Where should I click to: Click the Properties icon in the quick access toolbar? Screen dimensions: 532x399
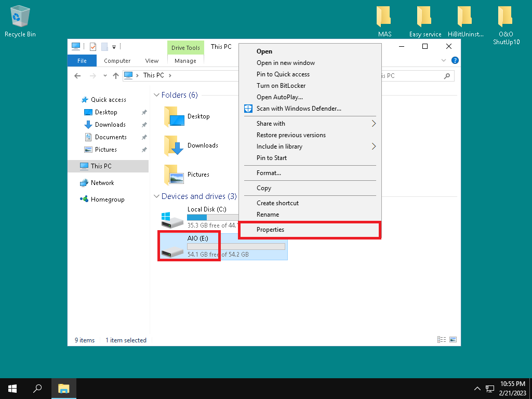(93, 47)
